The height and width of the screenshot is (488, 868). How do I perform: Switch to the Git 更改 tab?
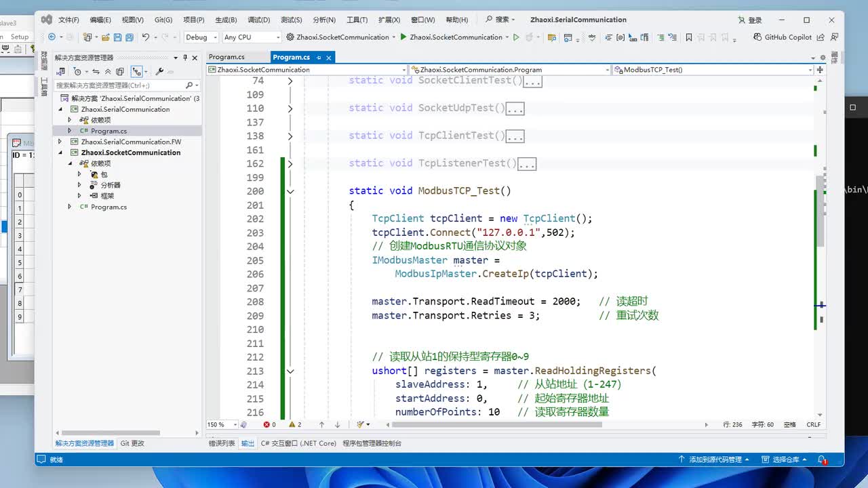click(132, 443)
